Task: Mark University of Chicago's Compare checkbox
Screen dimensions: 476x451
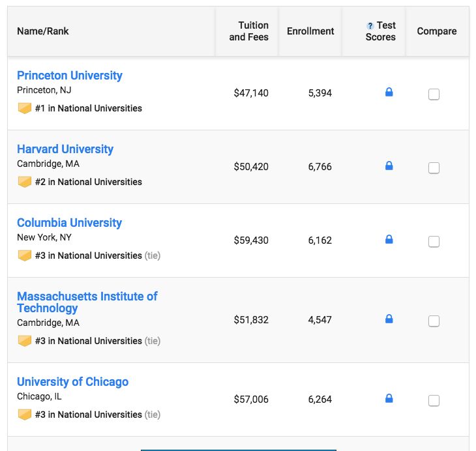Action: click(x=434, y=401)
